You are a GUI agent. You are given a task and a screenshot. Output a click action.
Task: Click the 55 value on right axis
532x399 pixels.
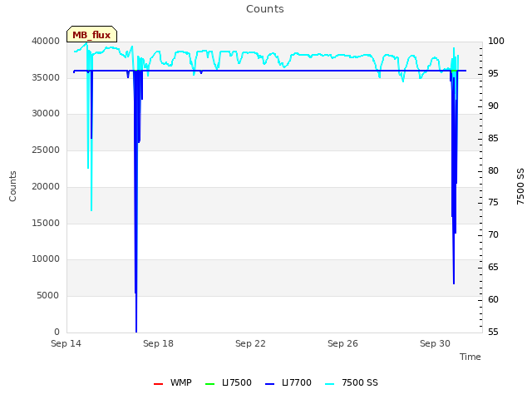(493, 332)
